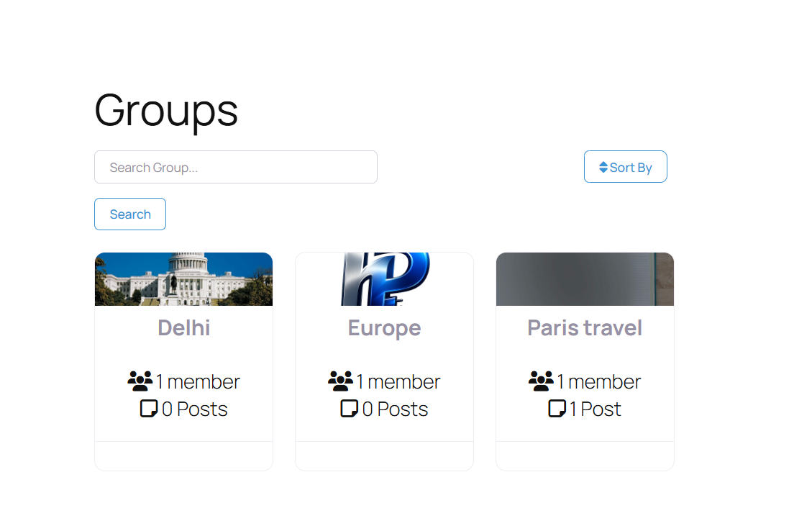Viewport: 812px width, 508px height.
Task: Click the people icon under Europe heading
Action: 340,381
